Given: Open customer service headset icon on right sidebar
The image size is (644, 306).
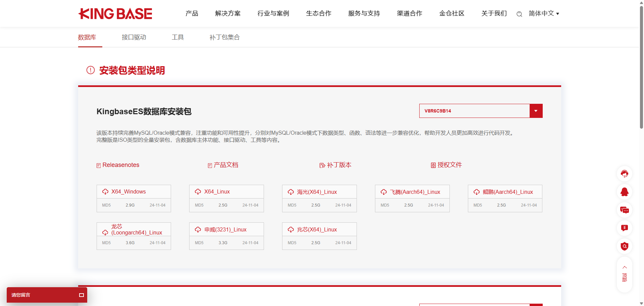Looking at the screenshot, I should click(x=625, y=174).
